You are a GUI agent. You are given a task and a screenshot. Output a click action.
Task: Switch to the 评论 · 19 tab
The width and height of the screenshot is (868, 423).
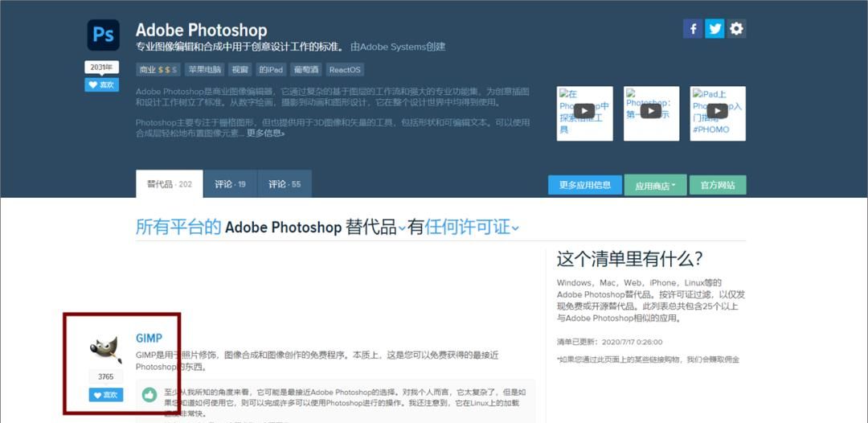click(x=231, y=184)
